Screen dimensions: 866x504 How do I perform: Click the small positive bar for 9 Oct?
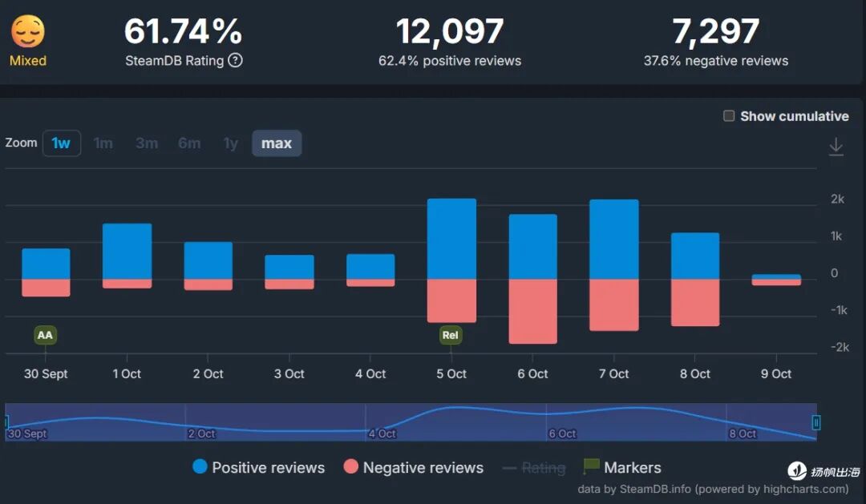tap(776, 276)
